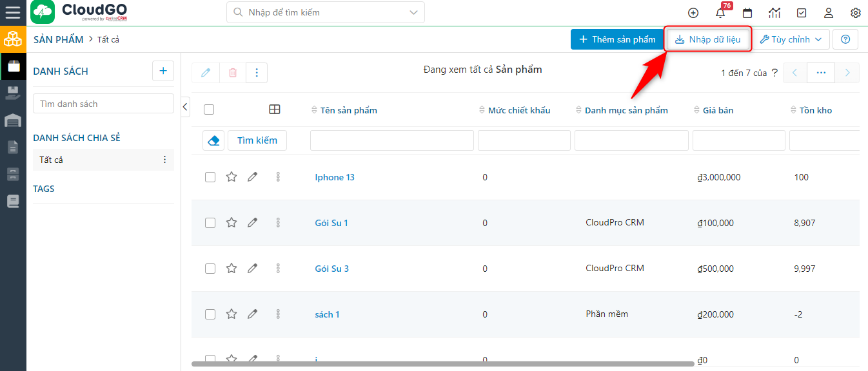This screenshot has height=371, width=868.
Task: Click the eraser icon to clear search filters
Action: (213, 140)
